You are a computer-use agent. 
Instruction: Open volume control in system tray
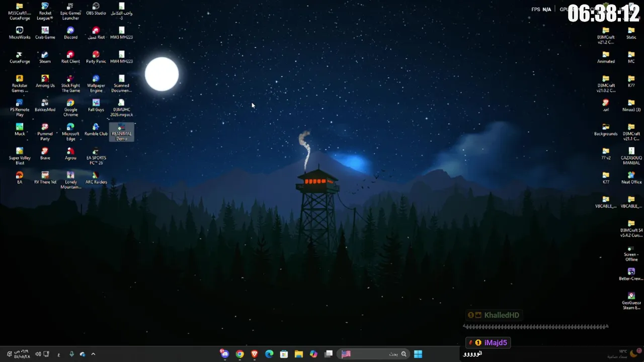(x=38, y=354)
